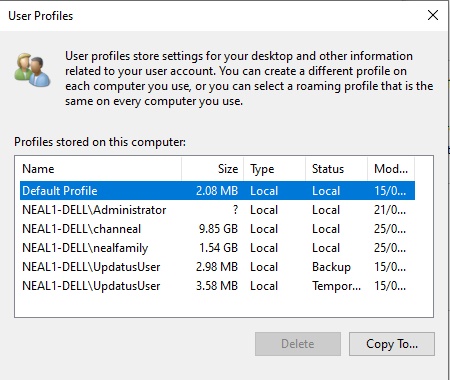Click the 2.08 MB size cell
The width and height of the screenshot is (450, 380).
tap(217, 191)
